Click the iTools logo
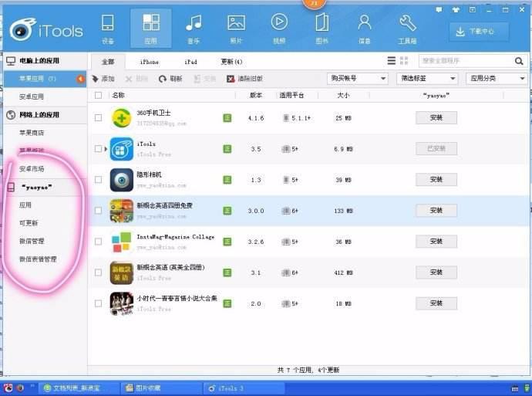 (46, 30)
